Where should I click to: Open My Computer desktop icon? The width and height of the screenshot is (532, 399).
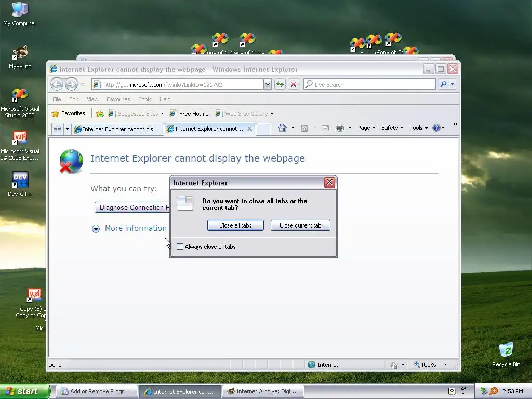(20, 14)
